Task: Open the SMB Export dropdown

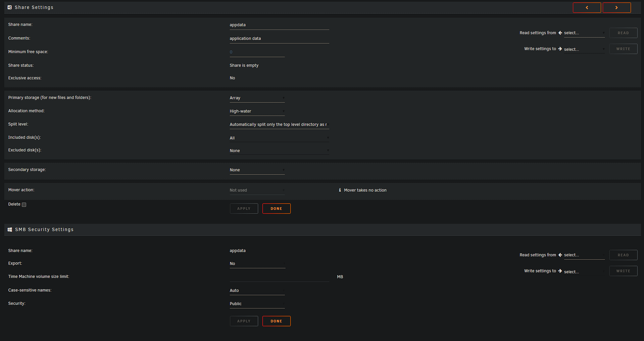Action: coord(257,264)
